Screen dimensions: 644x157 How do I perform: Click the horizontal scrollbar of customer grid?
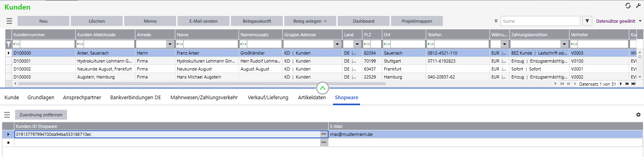coord(202,84)
